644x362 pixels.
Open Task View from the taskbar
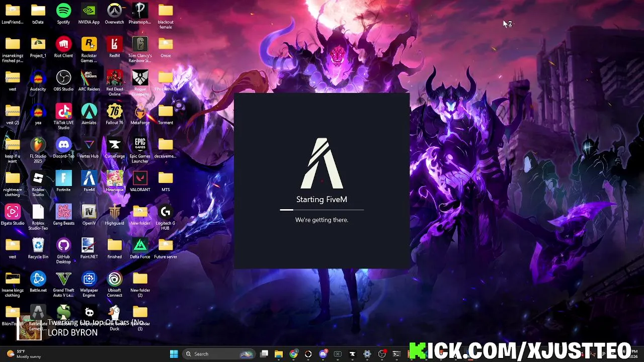(264, 354)
